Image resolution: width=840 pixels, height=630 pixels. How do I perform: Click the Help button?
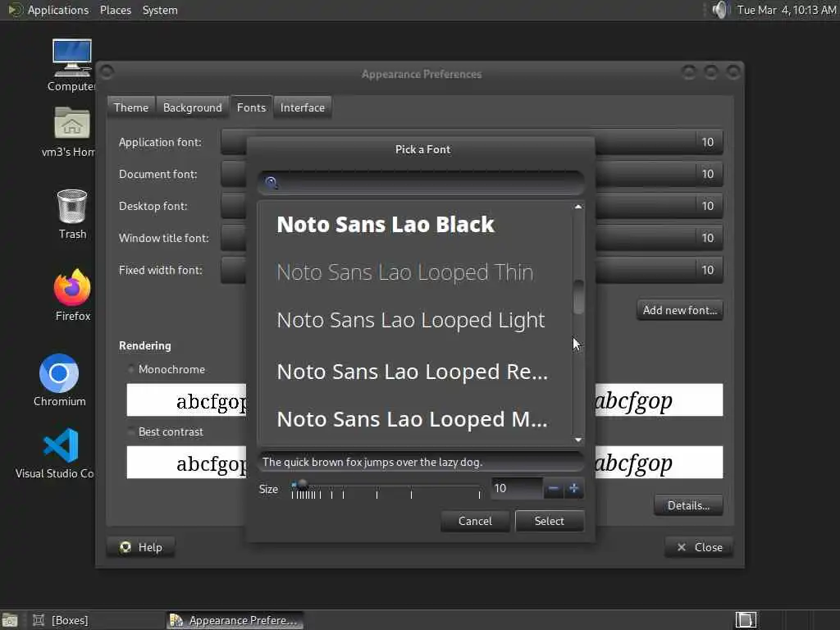click(141, 547)
